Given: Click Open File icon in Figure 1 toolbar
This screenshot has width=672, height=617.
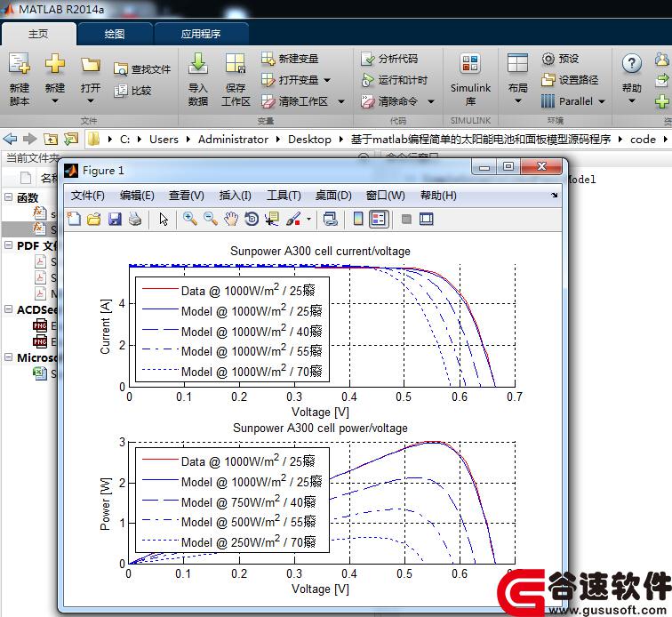Looking at the screenshot, I should 94,219.
